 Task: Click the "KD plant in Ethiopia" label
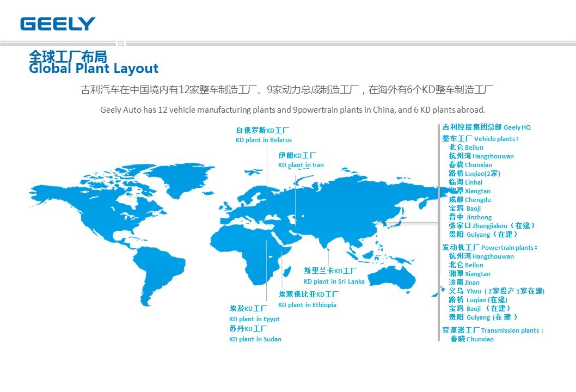307,305
